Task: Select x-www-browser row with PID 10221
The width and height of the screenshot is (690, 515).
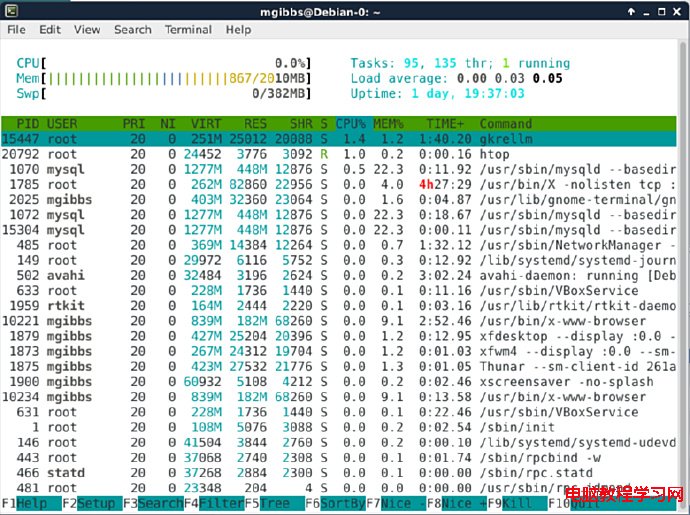Action: pyautogui.click(x=339, y=321)
